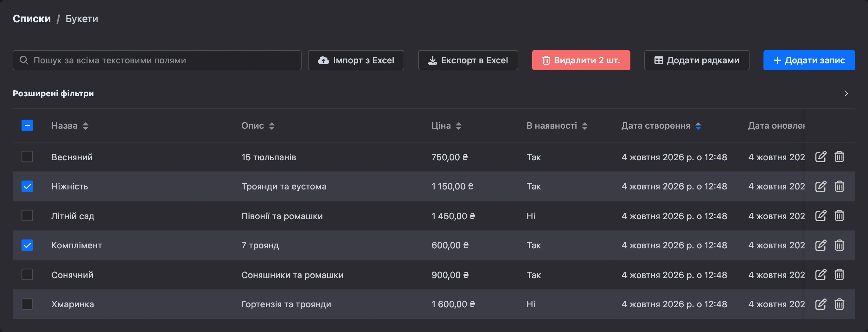This screenshot has height=332, width=868.
Task: Click Експорт в Excel button
Action: [468, 60]
